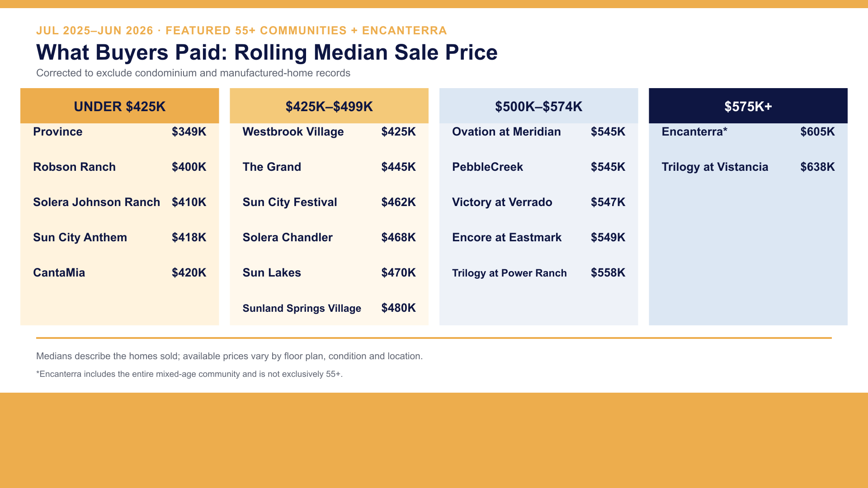Select the $425K–$499K column header
Viewport: 868px width, 488px height.
coord(329,106)
